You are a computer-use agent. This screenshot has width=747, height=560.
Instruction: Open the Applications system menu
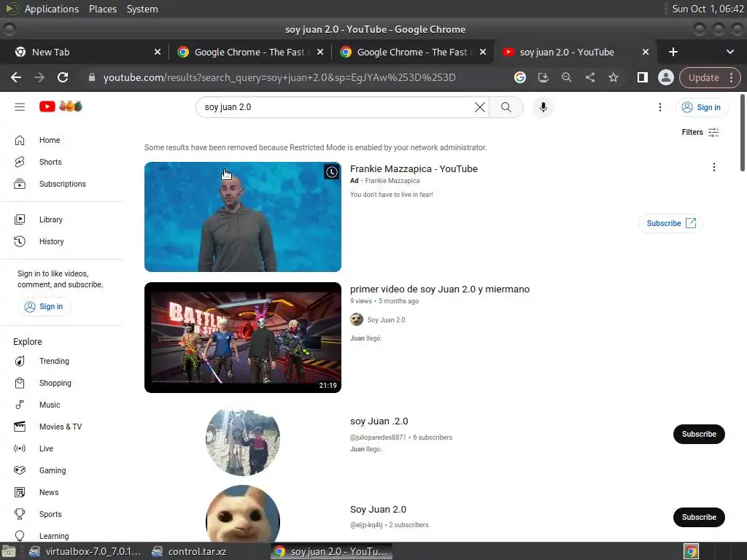tap(52, 9)
